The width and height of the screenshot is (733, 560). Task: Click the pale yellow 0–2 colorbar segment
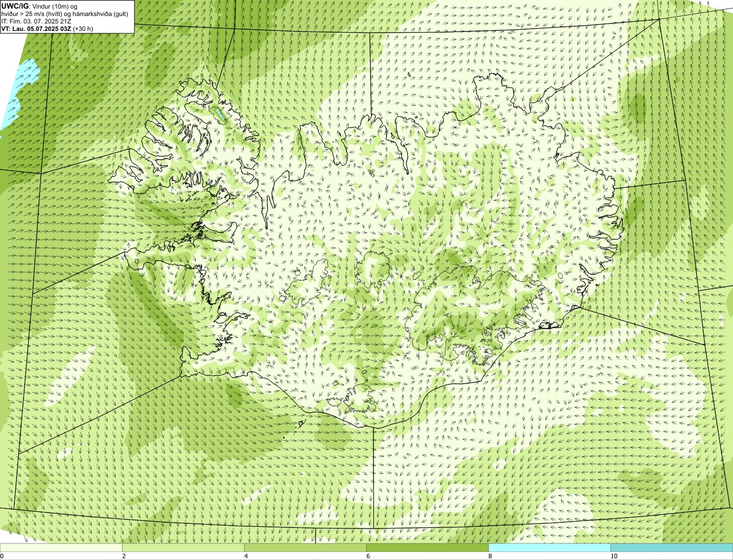coord(61,547)
